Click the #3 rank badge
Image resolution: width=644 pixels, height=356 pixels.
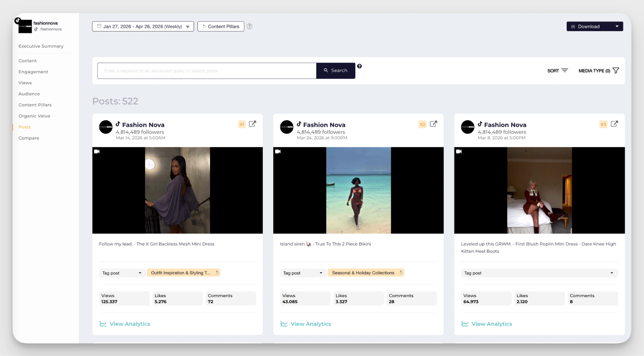(x=604, y=124)
